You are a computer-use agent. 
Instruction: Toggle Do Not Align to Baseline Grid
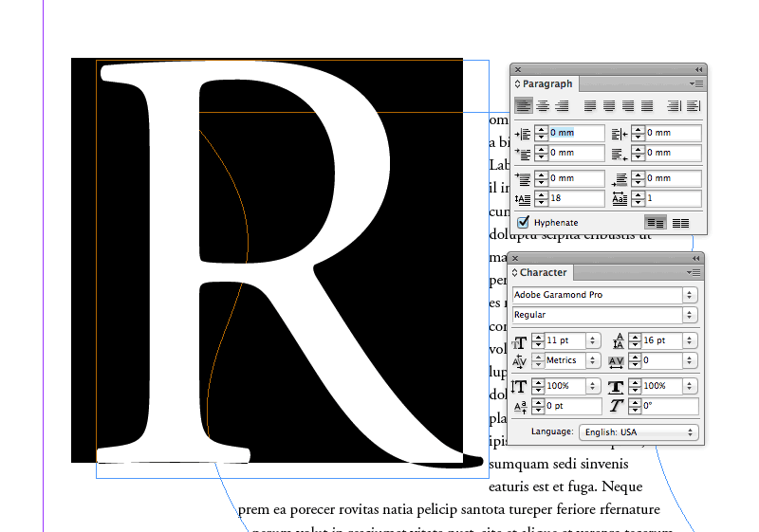(x=656, y=223)
